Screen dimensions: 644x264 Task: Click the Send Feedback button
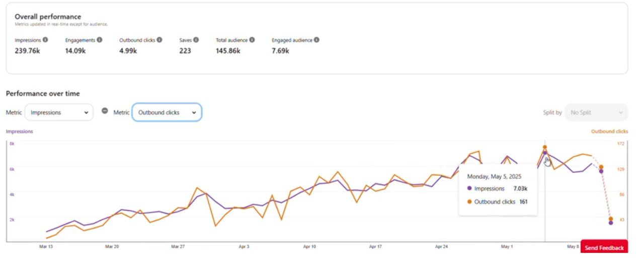604,247
